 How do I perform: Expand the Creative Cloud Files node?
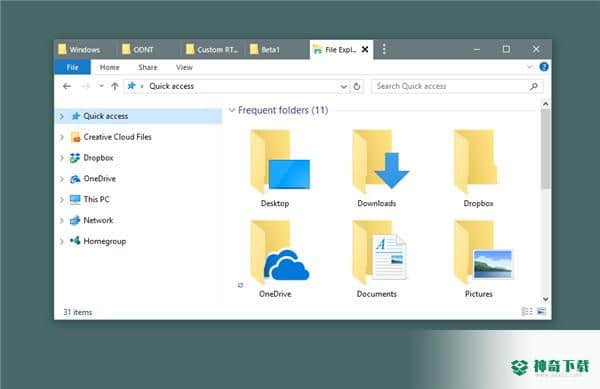[x=62, y=137]
